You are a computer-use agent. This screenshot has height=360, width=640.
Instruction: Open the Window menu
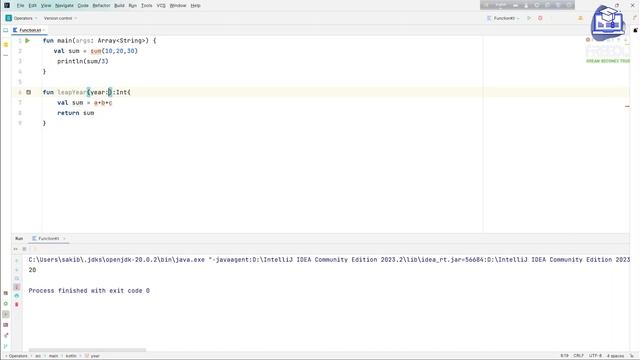(178, 6)
